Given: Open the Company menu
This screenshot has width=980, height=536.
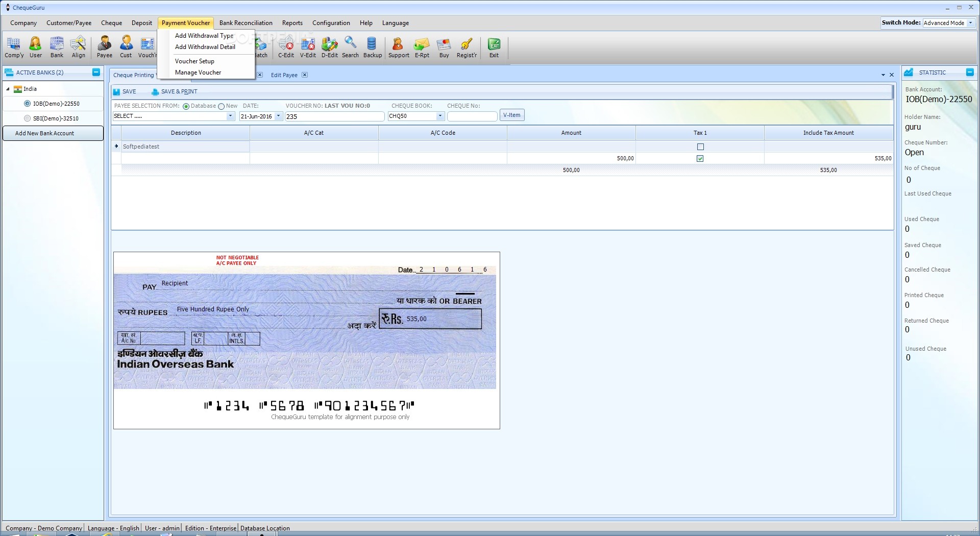Looking at the screenshot, I should tap(23, 23).
